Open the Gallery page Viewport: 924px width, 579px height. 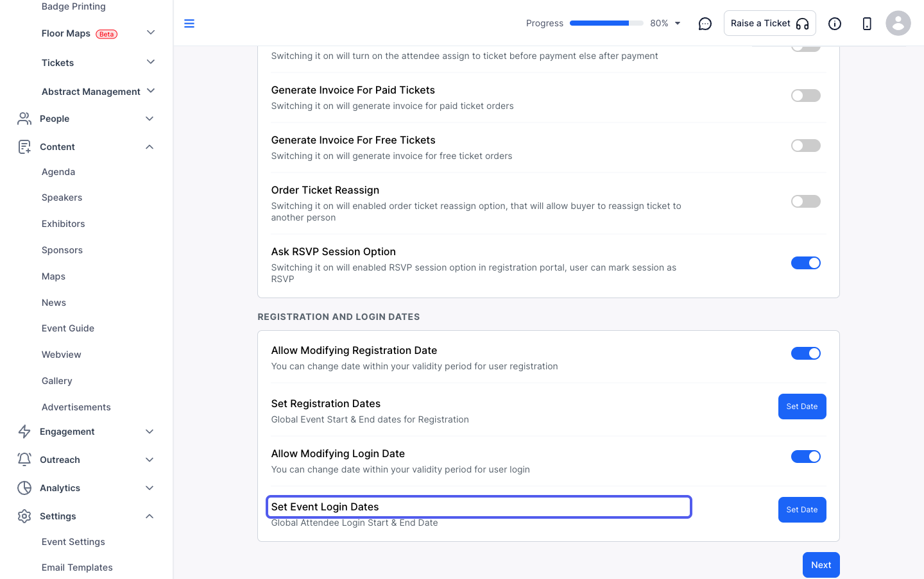point(57,381)
